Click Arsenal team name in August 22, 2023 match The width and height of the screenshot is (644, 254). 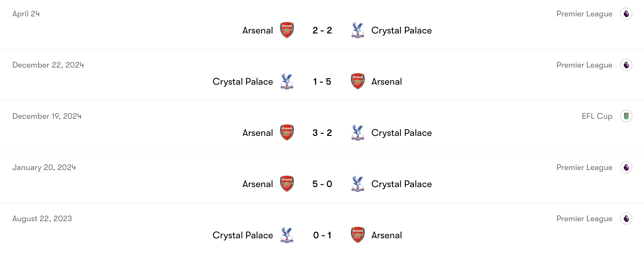point(386,235)
